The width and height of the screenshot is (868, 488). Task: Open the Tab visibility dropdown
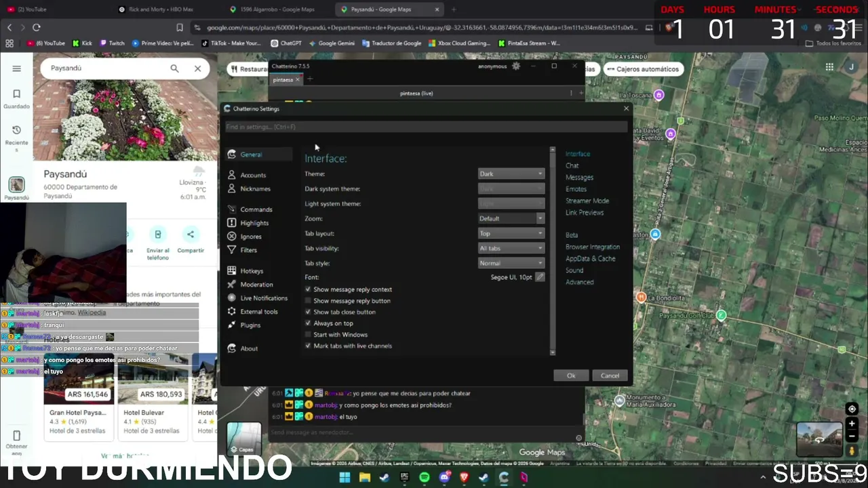click(x=511, y=249)
